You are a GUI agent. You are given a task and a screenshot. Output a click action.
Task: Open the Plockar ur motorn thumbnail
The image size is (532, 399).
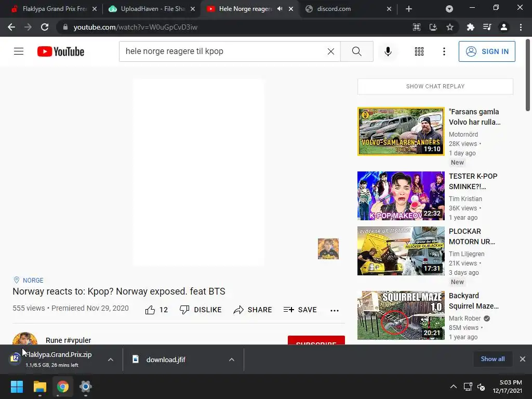[401, 251]
